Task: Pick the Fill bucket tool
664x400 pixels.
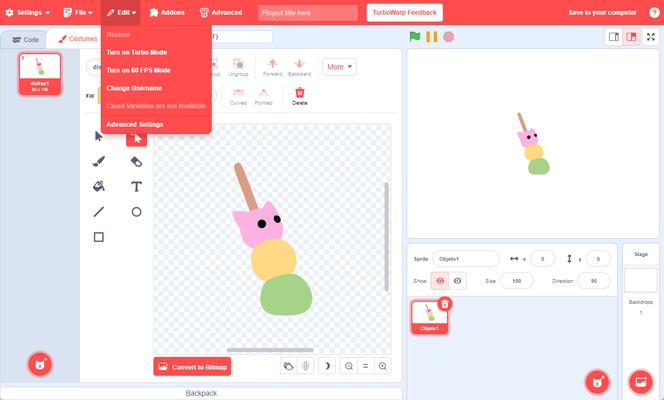Action: pos(99,186)
